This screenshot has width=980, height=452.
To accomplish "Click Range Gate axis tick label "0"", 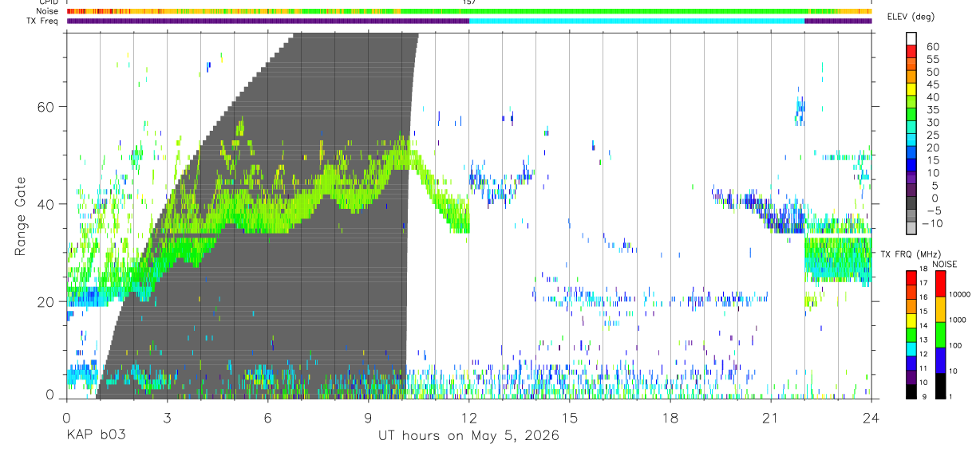I will (x=49, y=394).
